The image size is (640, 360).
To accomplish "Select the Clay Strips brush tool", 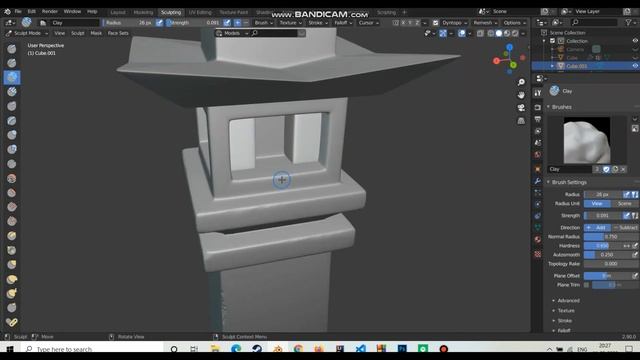I will pos(12,92).
